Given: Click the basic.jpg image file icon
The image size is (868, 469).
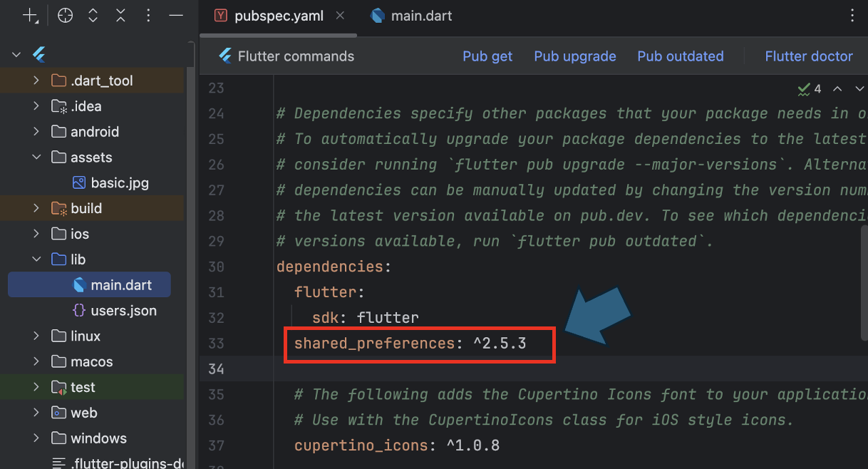Looking at the screenshot, I should pyautogui.click(x=79, y=183).
